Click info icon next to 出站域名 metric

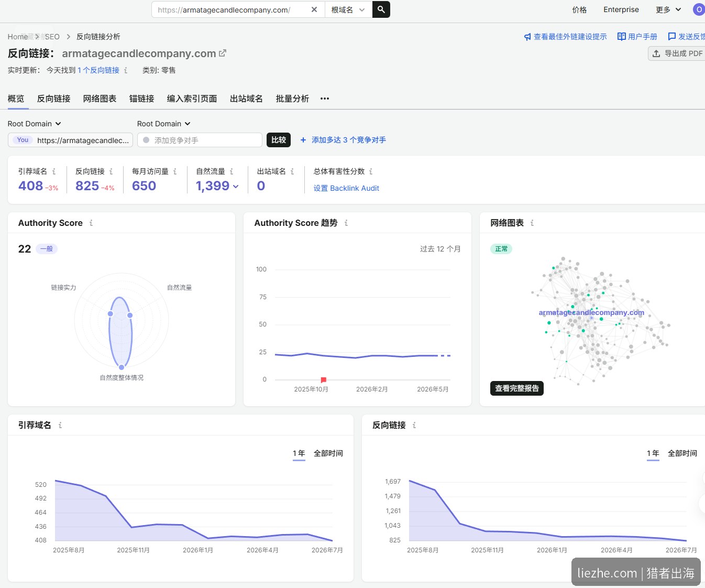click(292, 171)
